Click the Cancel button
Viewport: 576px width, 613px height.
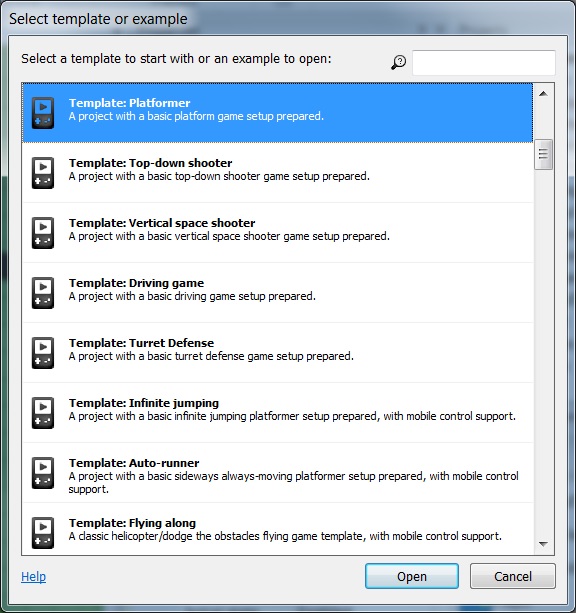pos(513,576)
